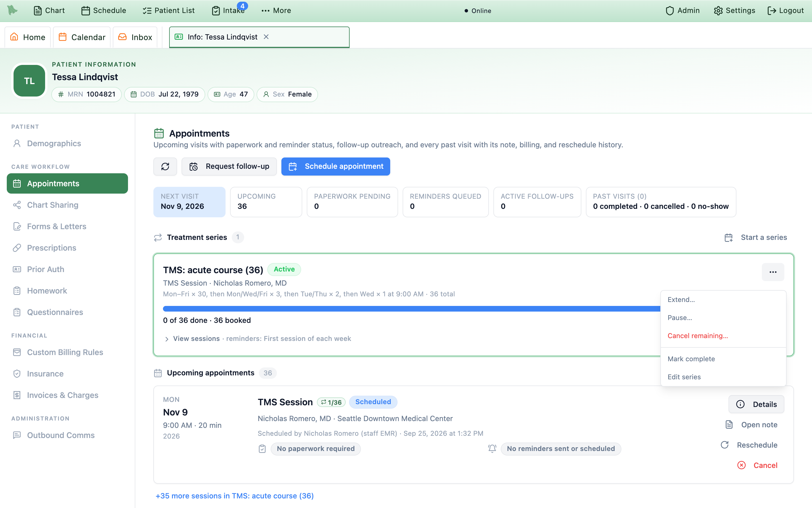This screenshot has width=812, height=508.
Task: Click +35 more sessions link
Action: tap(235, 496)
